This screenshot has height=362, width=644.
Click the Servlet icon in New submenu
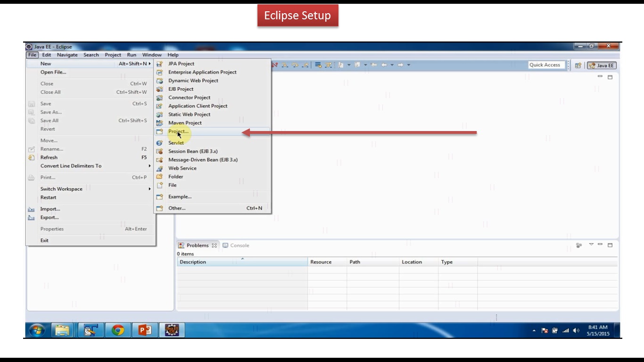[159, 143]
